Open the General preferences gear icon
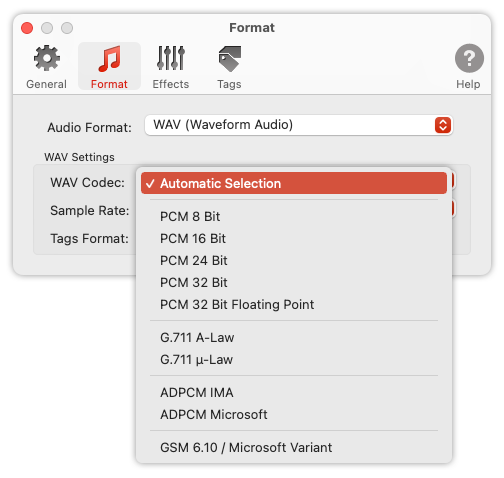Viewport: 504px width, 478px height. pos(47,58)
